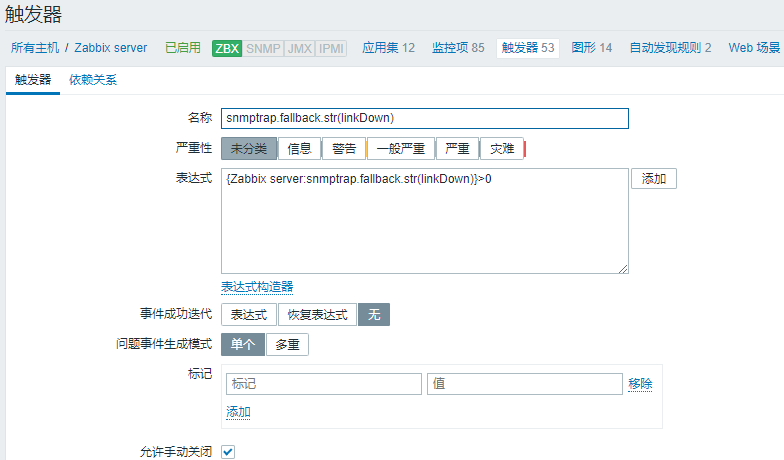This screenshot has width=784, height=460.
Task: Open the 所有主机 breadcrumb link
Action: pyautogui.click(x=35, y=48)
